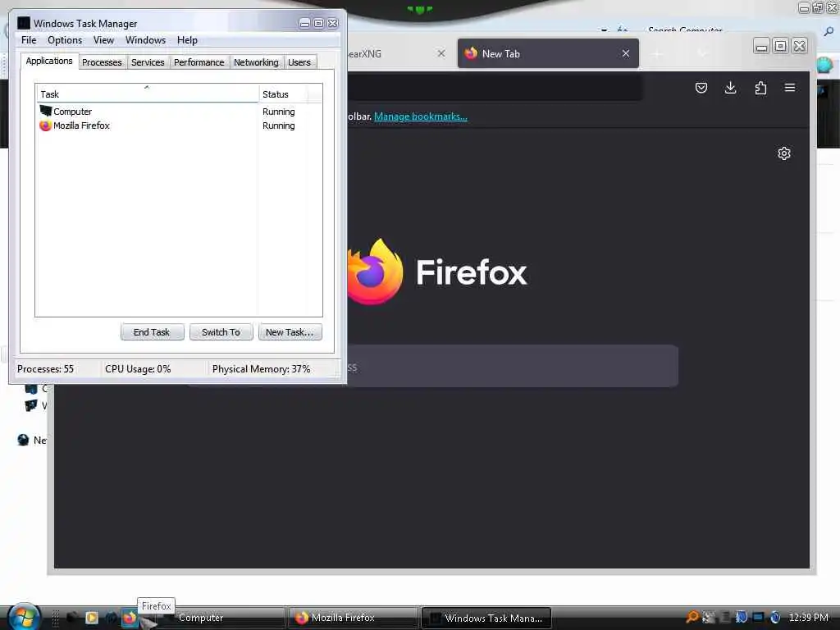The height and width of the screenshot is (630, 840).
Task: Click the Task Manager title bar icon
Action: tap(24, 23)
